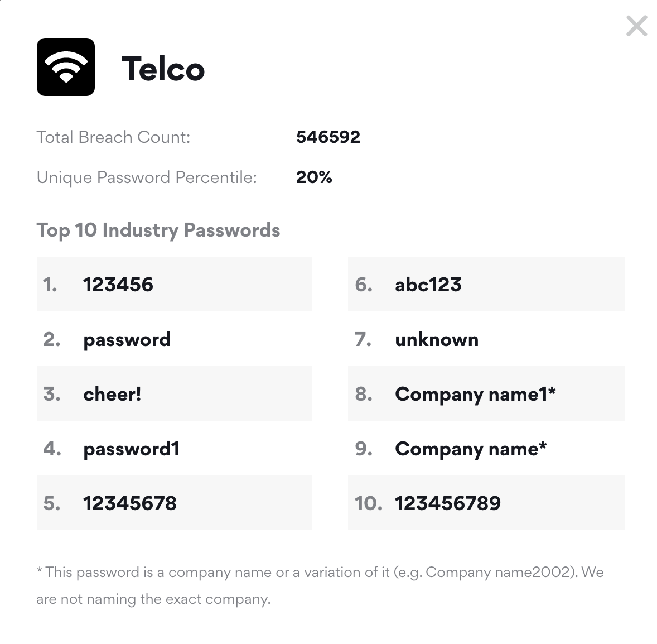Close the Telco details dialog
The height and width of the screenshot is (644, 657).
coord(636,26)
